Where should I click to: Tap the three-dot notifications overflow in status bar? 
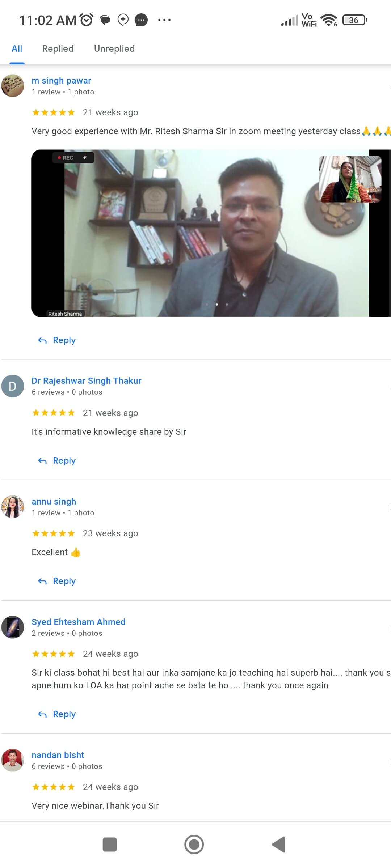point(164,20)
